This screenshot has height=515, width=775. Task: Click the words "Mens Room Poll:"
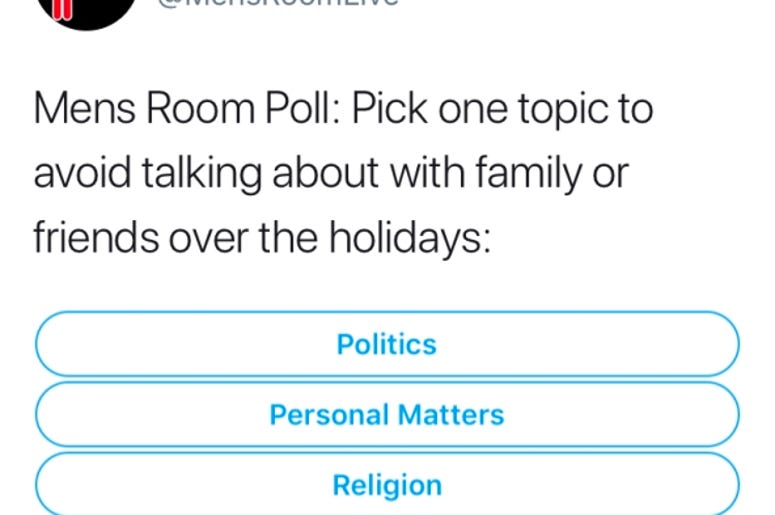coord(187,108)
